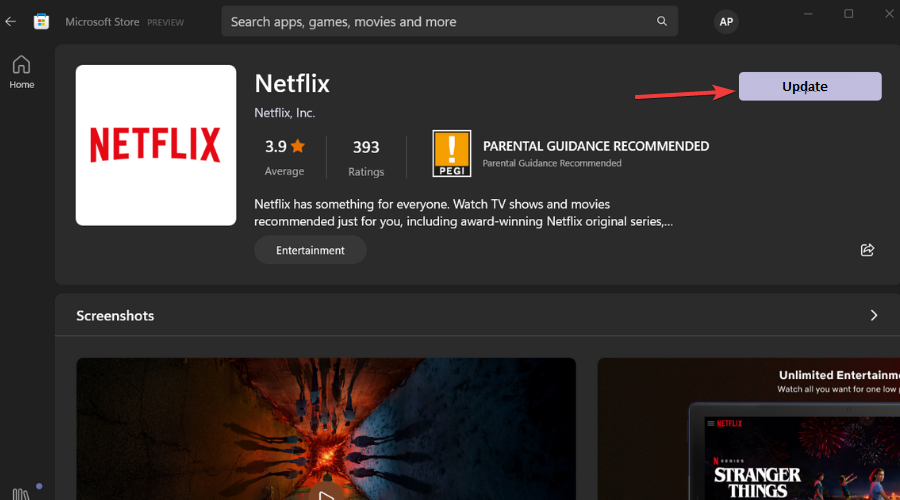This screenshot has width=900, height=500.
Task: Click the Parental Guidance Recommended heading
Action: click(596, 146)
